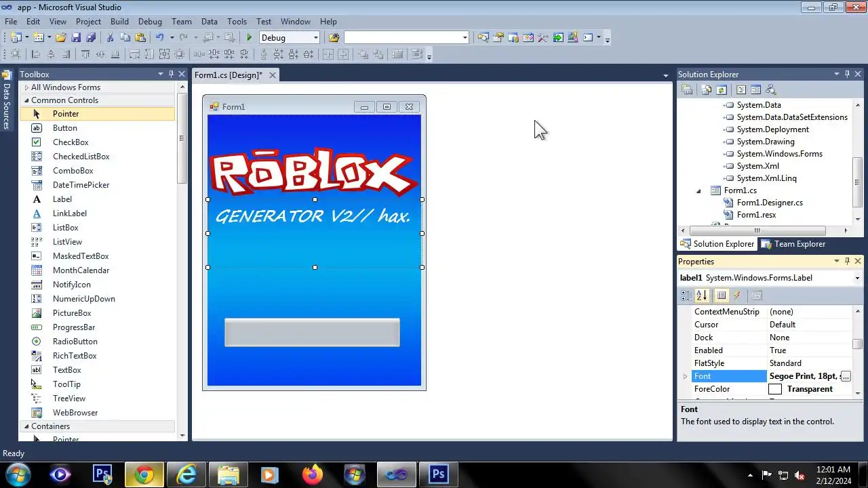The image size is (868, 488).
Task: Select the PictureBox control in Toolbox
Action: click(72, 313)
